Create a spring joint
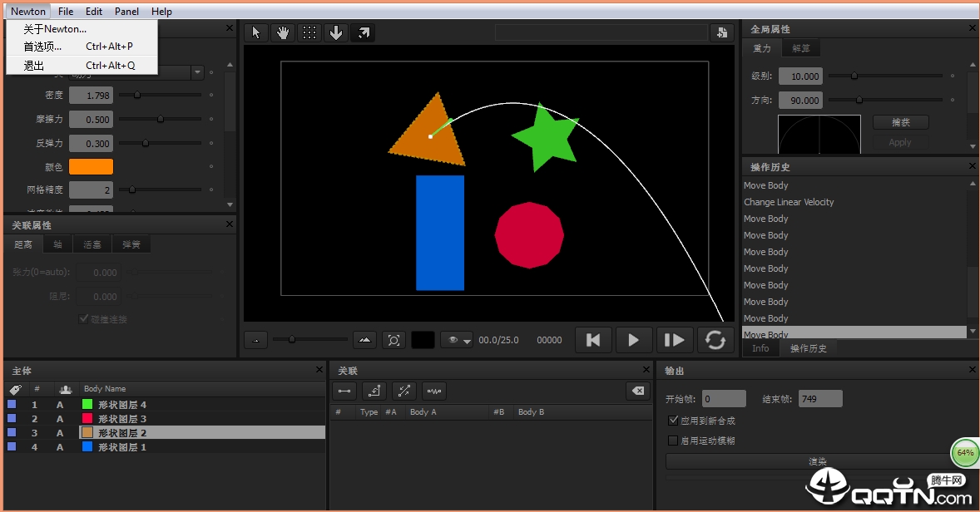 pos(433,391)
